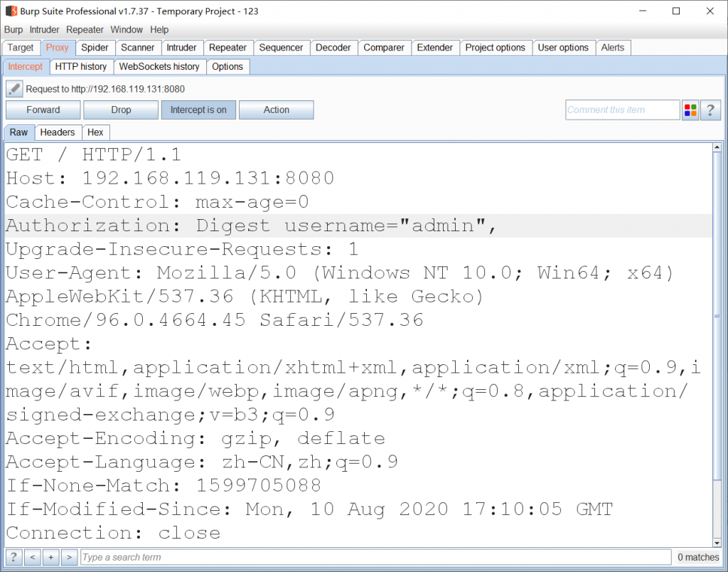This screenshot has height=572, width=728.
Task: Open the Repeater menu in menu bar
Action: 85,30
